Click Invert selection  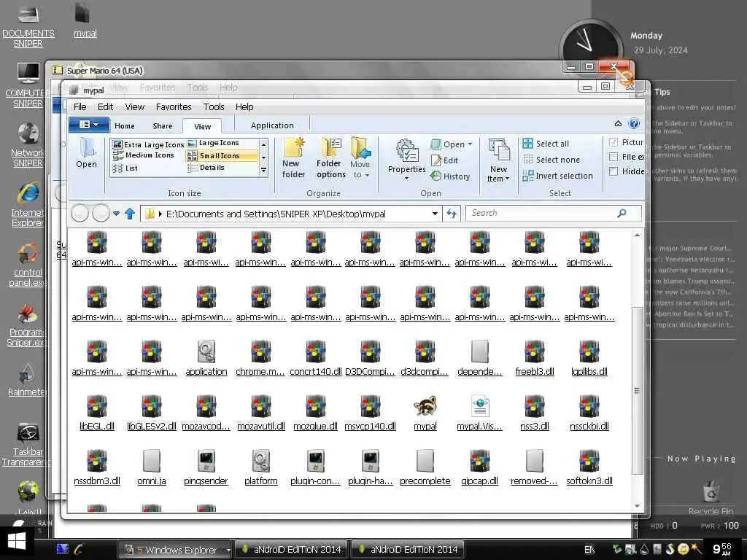(558, 176)
